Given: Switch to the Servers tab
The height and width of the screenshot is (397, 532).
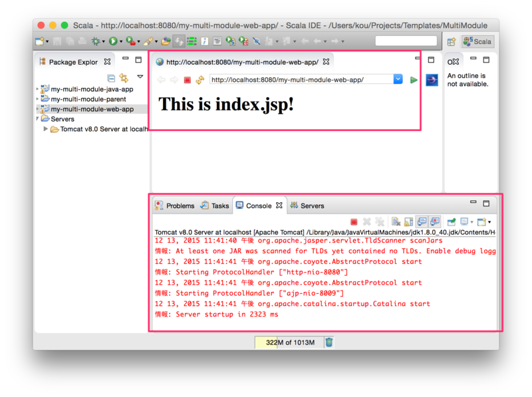Looking at the screenshot, I should (x=307, y=205).
